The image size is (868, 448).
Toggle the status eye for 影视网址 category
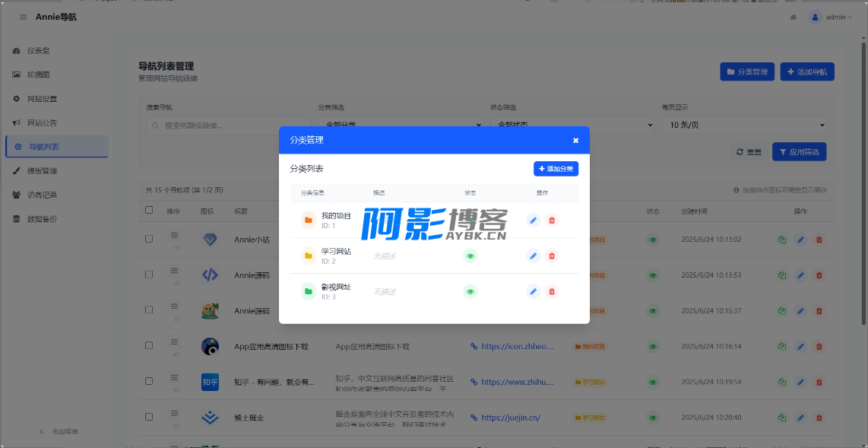(x=470, y=291)
